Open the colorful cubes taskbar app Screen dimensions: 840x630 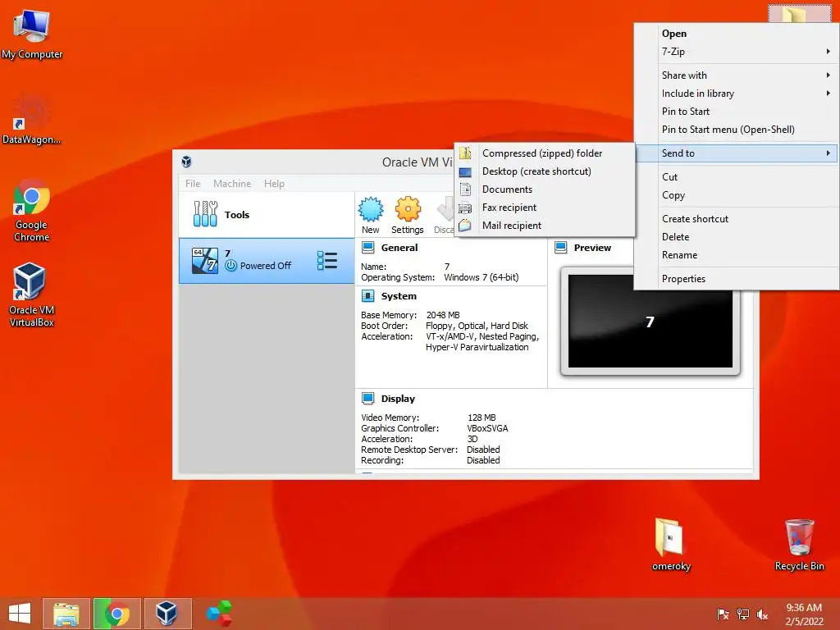pos(218,614)
